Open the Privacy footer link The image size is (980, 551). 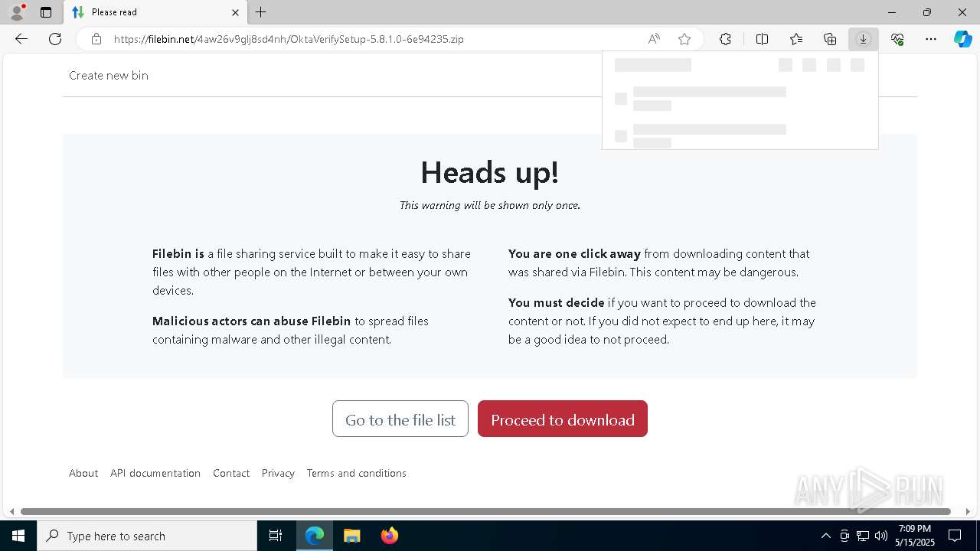tap(278, 473)
